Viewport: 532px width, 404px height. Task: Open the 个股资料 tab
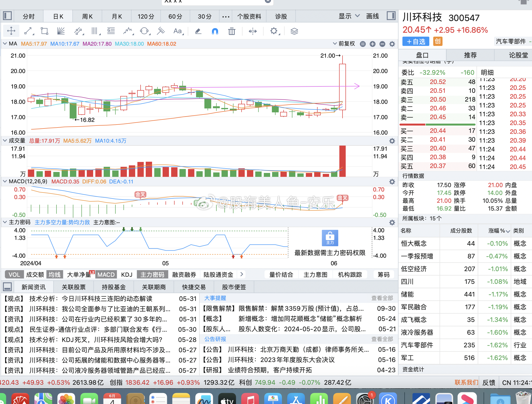coord(249,17)
